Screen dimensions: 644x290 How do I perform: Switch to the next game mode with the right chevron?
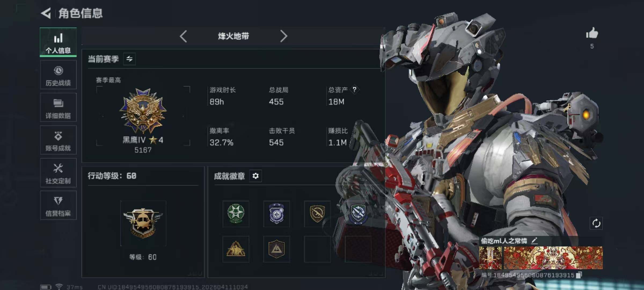point(284,36)
